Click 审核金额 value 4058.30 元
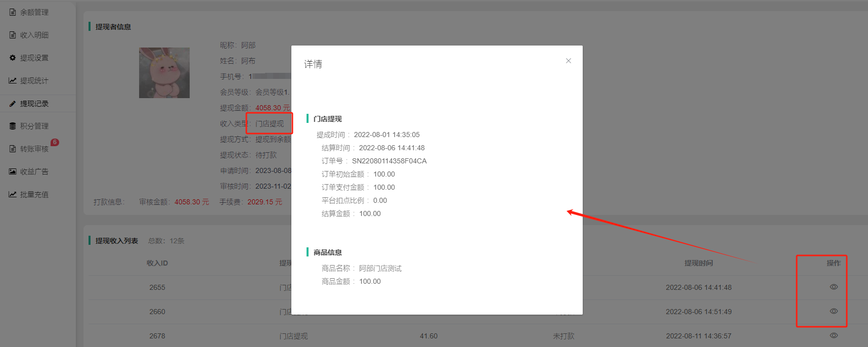This screenshot has width=868, height=347. pyautogui.click(x=192, y=202)
